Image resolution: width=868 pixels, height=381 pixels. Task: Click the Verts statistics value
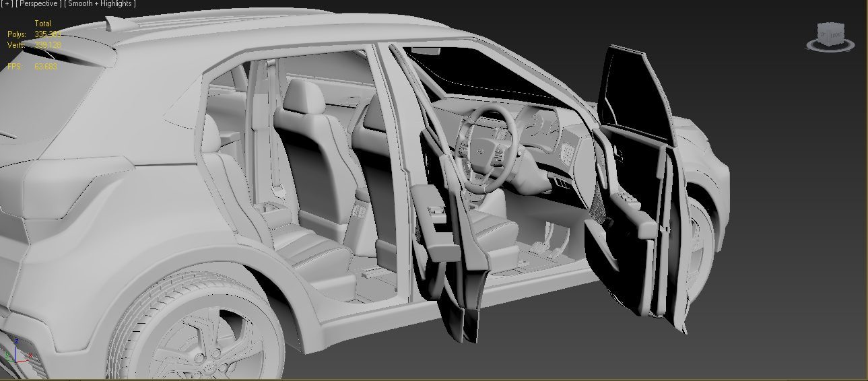(48, 45)
